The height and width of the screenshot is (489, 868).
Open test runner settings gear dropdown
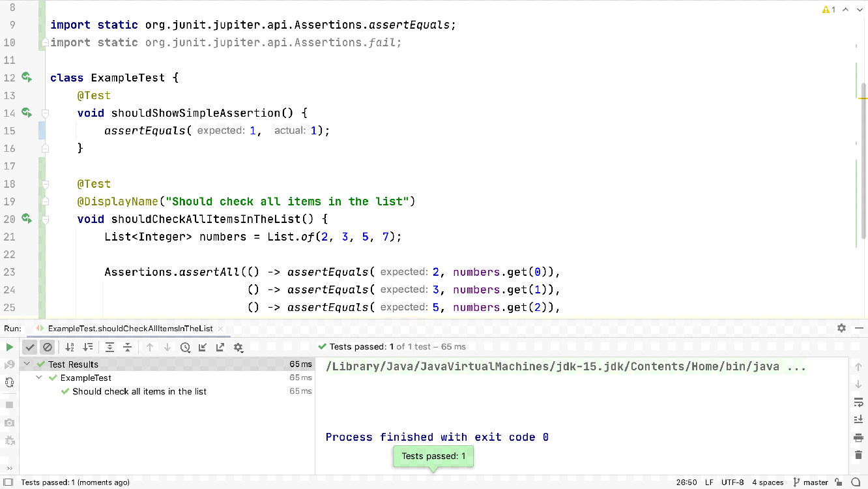pyautogui.click(x=239, y=348)
